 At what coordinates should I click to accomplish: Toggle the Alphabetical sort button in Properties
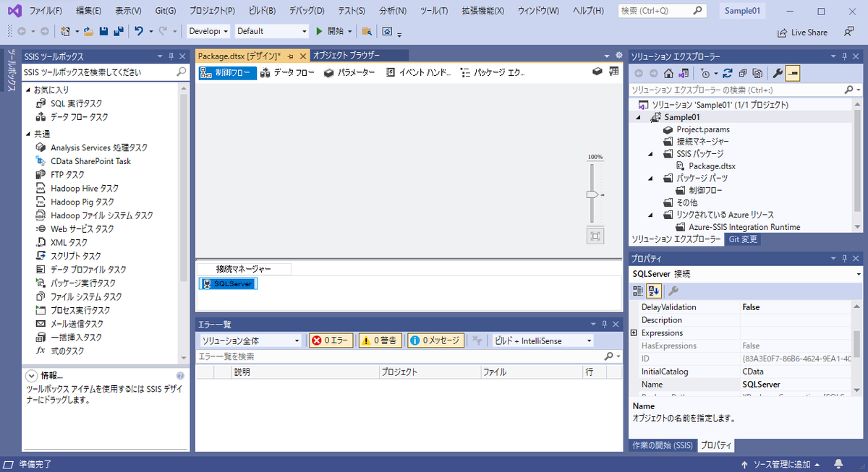pyautogui.click(x=655, y=291)
